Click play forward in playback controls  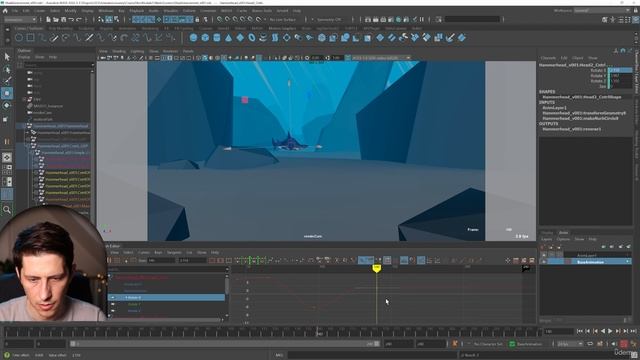pos(610,331)
